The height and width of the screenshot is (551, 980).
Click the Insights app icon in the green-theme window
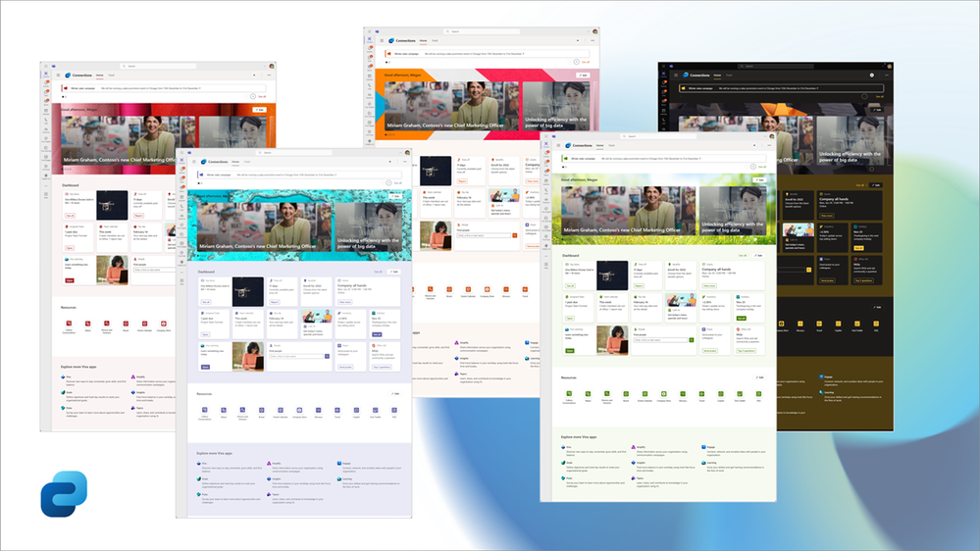pyautogui.click(x=634, y=463)
